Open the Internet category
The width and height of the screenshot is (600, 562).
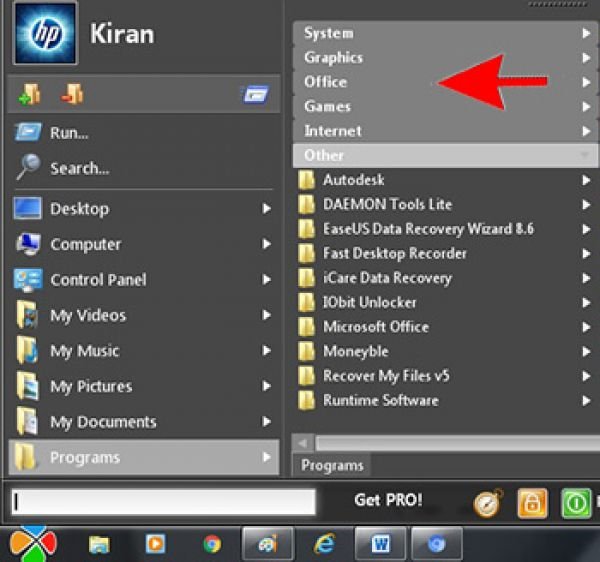point(445,131)
